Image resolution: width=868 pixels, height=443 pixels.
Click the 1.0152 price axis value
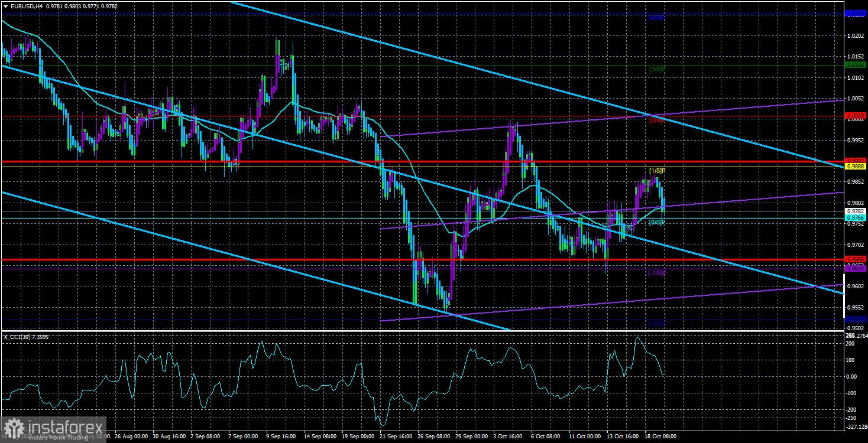click(x=856, y=57)
